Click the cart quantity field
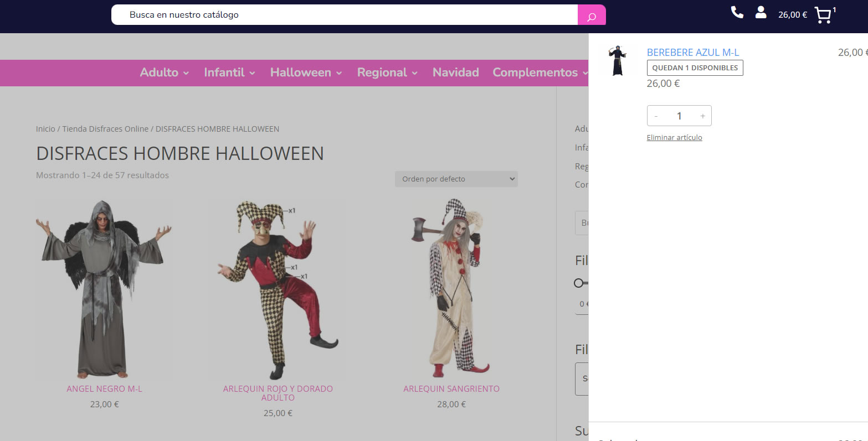Image resolution: width=868 pixels, height=441 pixels. pyautogui.click(x=679, y=116)
